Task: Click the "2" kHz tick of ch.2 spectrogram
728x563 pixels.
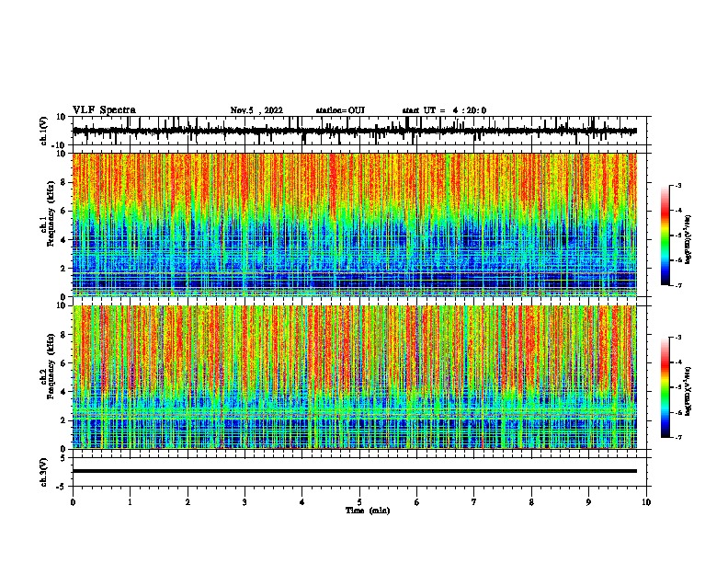Action: 63,420
